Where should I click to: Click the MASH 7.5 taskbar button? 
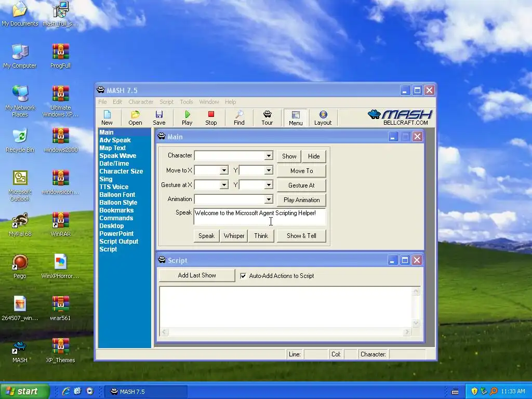[145, 392]
